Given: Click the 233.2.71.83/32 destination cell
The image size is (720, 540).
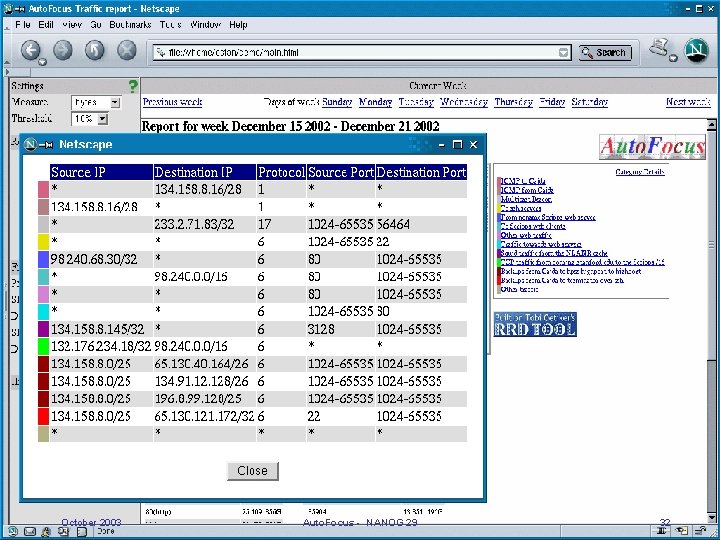Looking at the screenshot, I should point(205,224).
